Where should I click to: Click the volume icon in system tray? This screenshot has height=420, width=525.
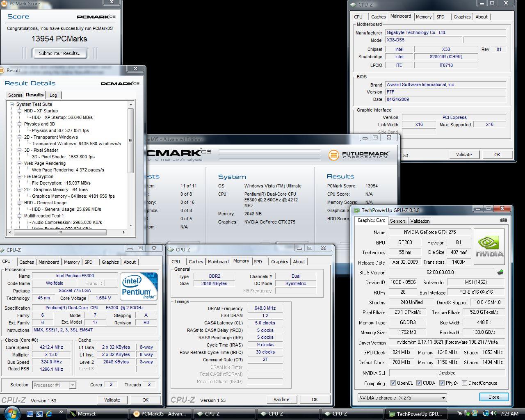pos(493,414)
